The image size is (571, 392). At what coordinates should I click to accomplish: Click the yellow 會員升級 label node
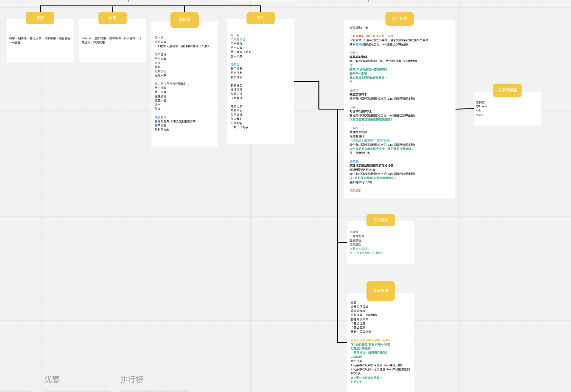pyautogui.click(x=380, y=291)
